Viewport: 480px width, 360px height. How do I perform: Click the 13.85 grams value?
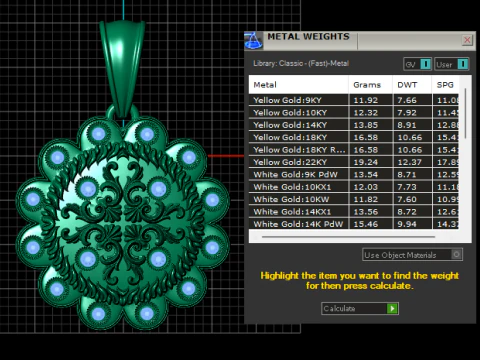[x=366, y=125]
